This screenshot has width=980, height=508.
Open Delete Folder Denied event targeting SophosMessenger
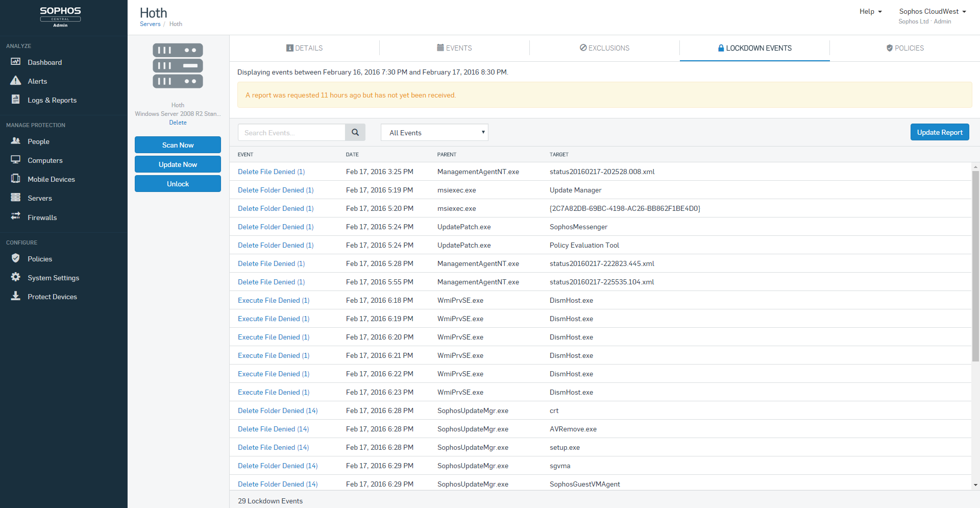pos(276,227)
